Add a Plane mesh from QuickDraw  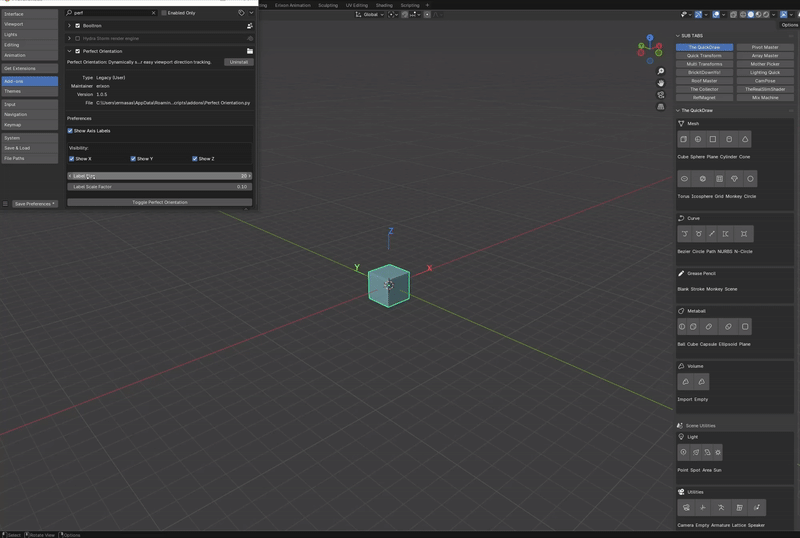713,139
